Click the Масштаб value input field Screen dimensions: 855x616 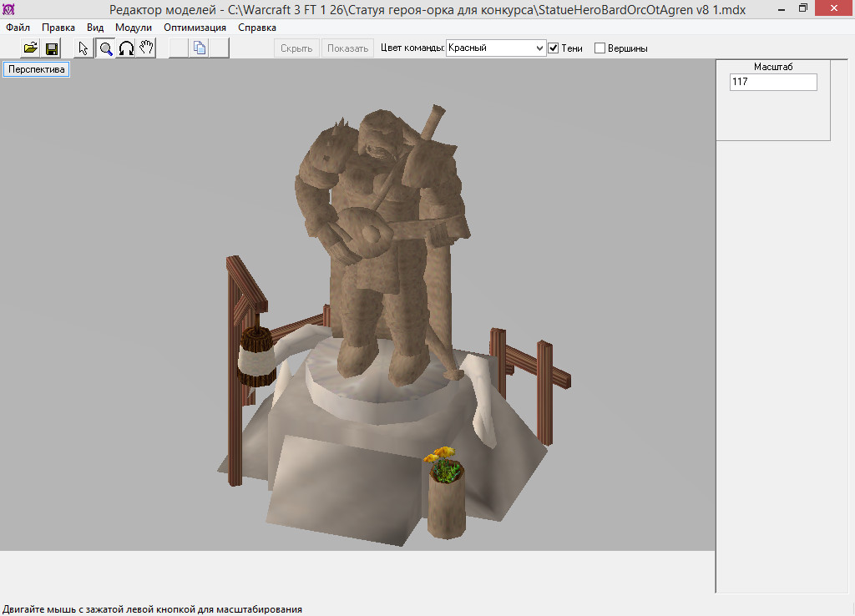[x=773, y=82]
